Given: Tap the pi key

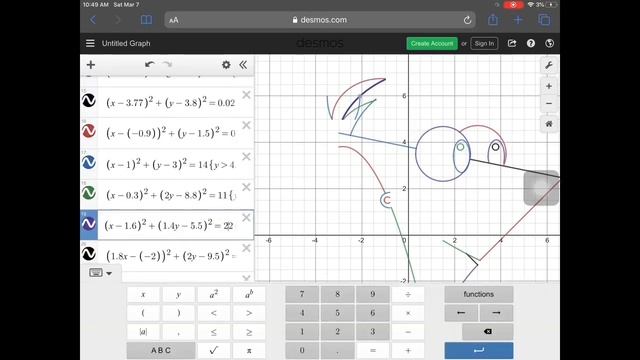Looking at the screenshot, I should (249, 351).
